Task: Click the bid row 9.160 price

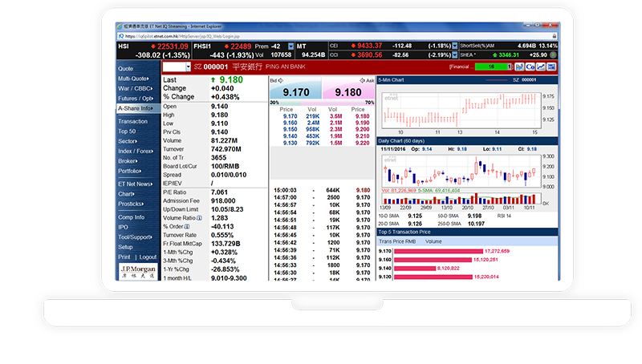Action: (290, 123)
